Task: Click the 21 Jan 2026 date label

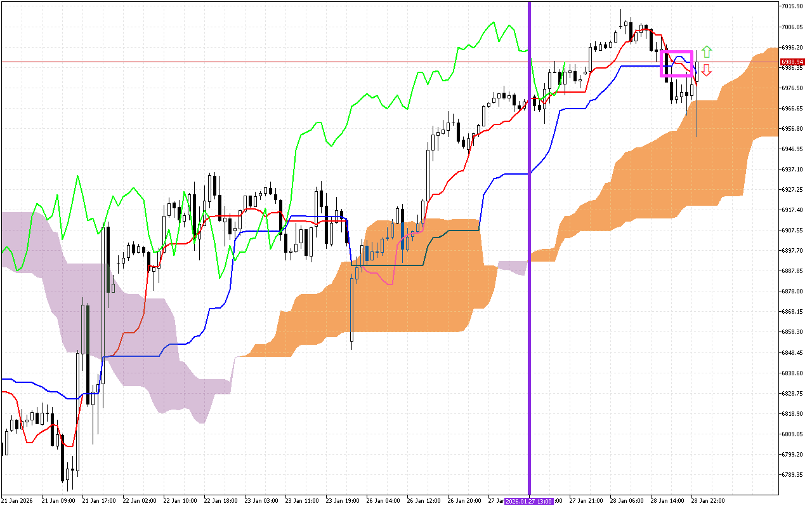Action: coord(16,500)
